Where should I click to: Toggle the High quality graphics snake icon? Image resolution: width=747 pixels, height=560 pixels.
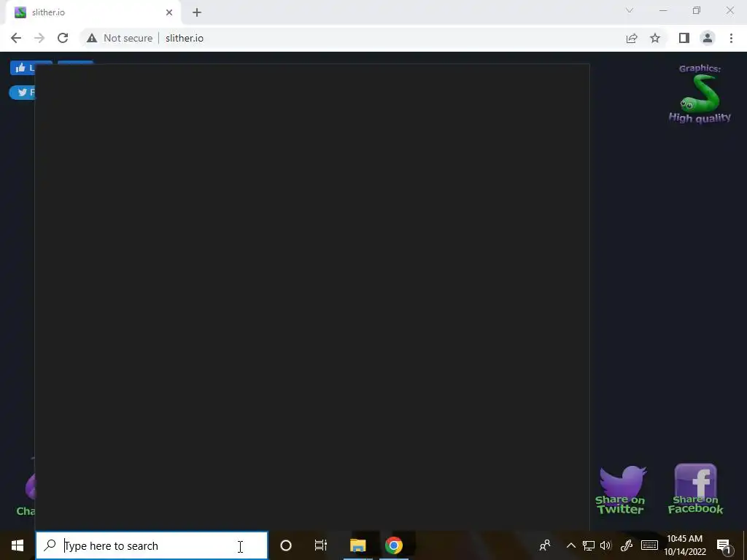(x=700, y=93)
